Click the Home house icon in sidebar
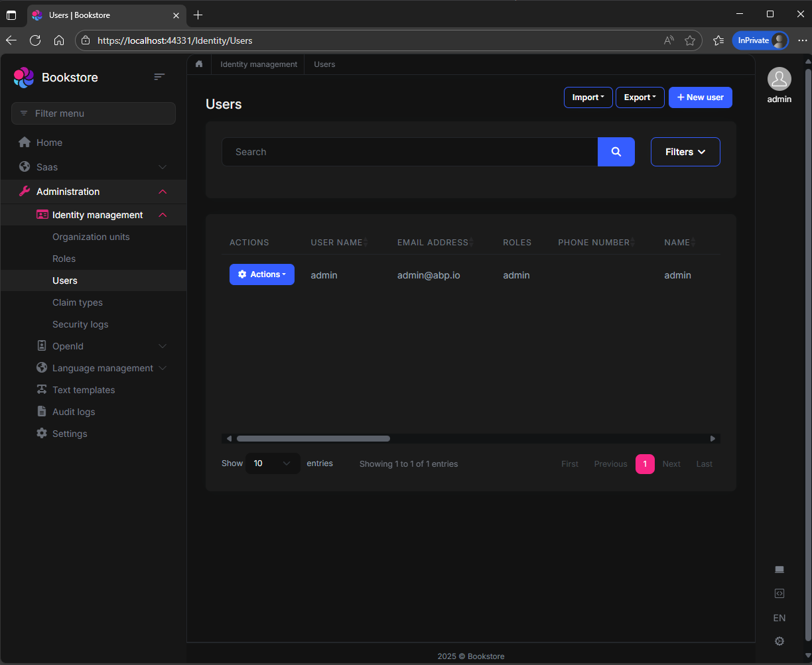 pos(25,143)
